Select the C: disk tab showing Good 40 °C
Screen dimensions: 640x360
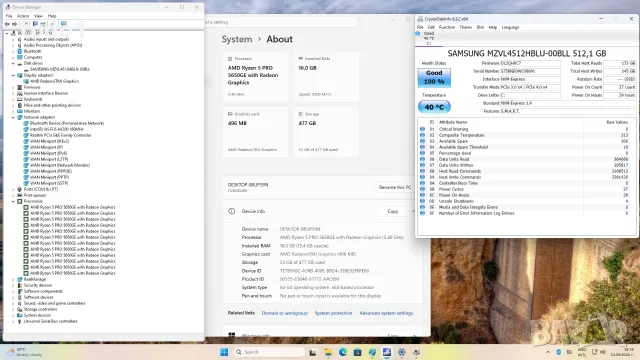click(x=429, y=38)
